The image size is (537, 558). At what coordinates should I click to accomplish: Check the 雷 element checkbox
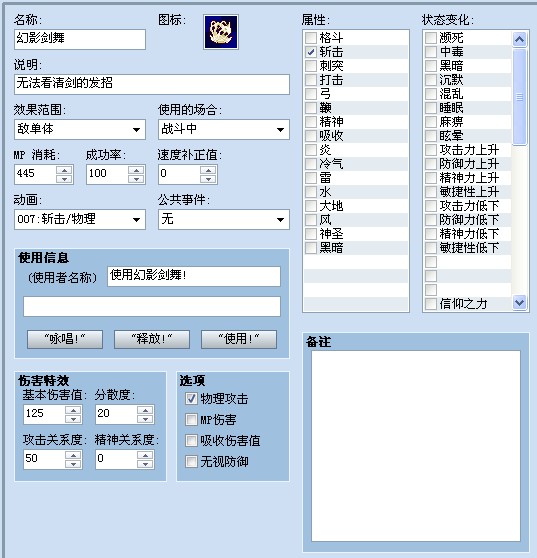tap(311, 178)
